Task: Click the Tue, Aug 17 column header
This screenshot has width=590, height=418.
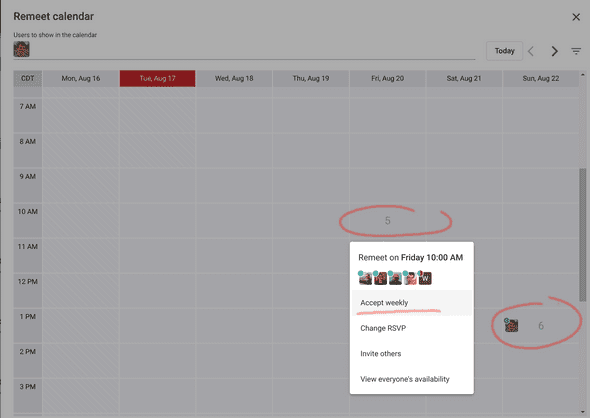Action: click(x=157, y=78)
